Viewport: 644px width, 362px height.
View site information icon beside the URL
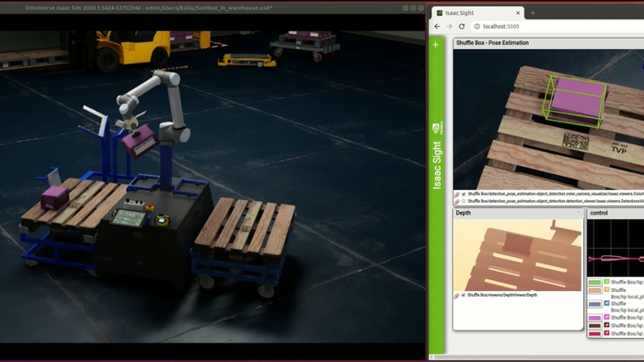click(x=477, y=27)
